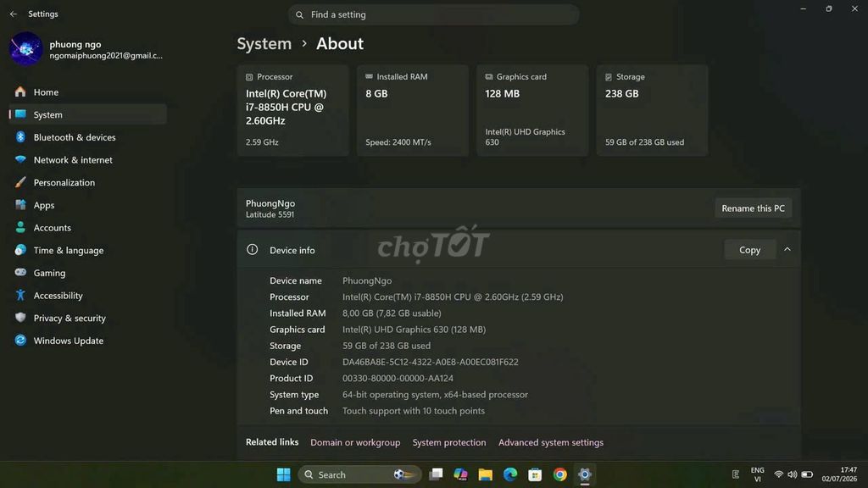
Task: Open the System protection link
Action: pyautogui.click(x=449, y=442)
